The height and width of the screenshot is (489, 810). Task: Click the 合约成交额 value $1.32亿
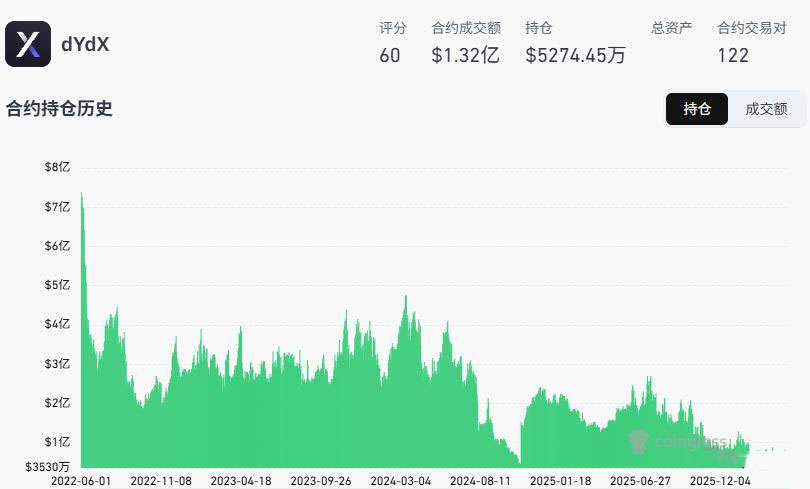[x=465, y=55]
